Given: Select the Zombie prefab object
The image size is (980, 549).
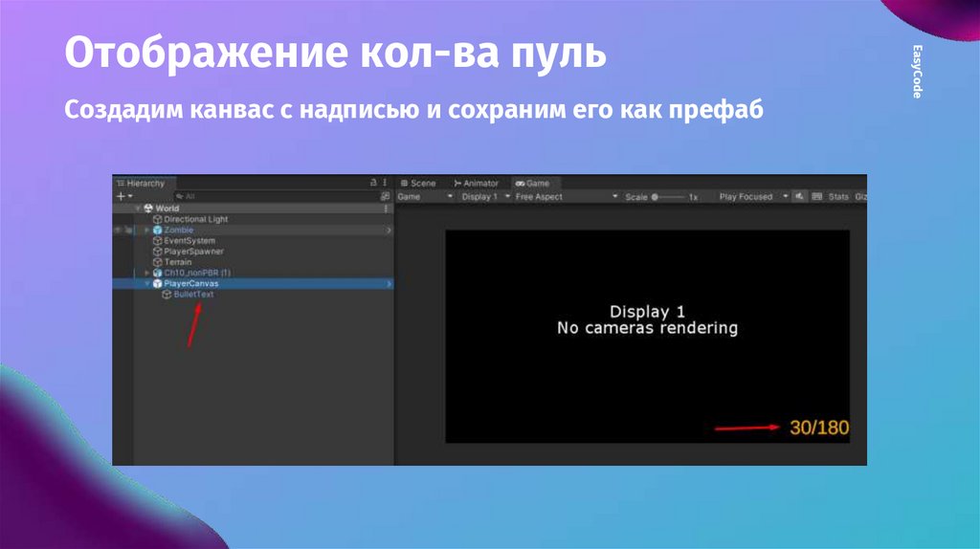Looking at the screenshot, I should [178, 230].
